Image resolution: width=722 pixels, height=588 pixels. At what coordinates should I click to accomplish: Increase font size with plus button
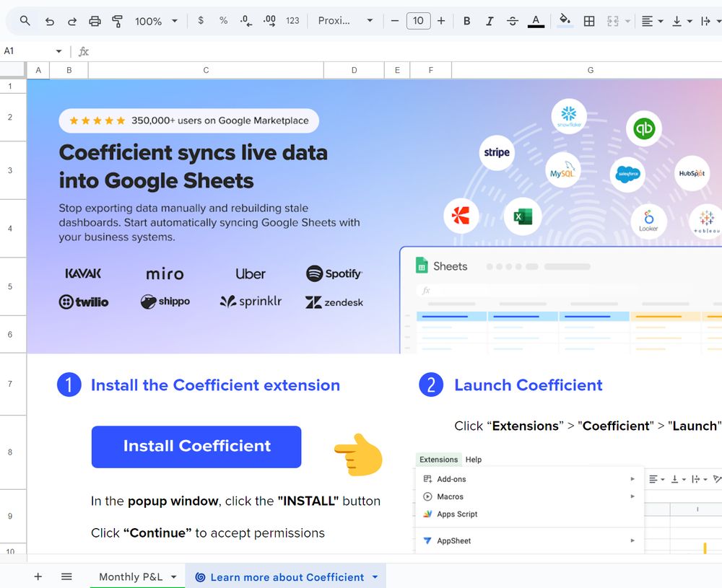click(441, 21)
